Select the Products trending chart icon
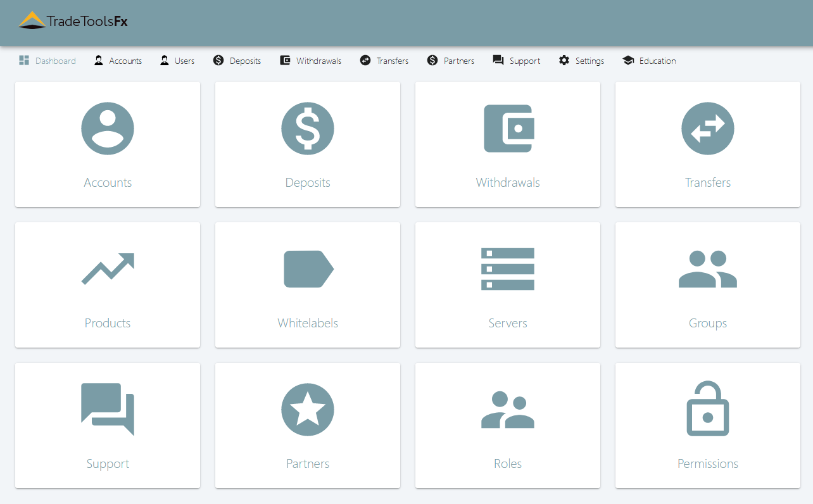Image resolution: width=813 pixels, height=504 pixels. click(x=108, y=269)
